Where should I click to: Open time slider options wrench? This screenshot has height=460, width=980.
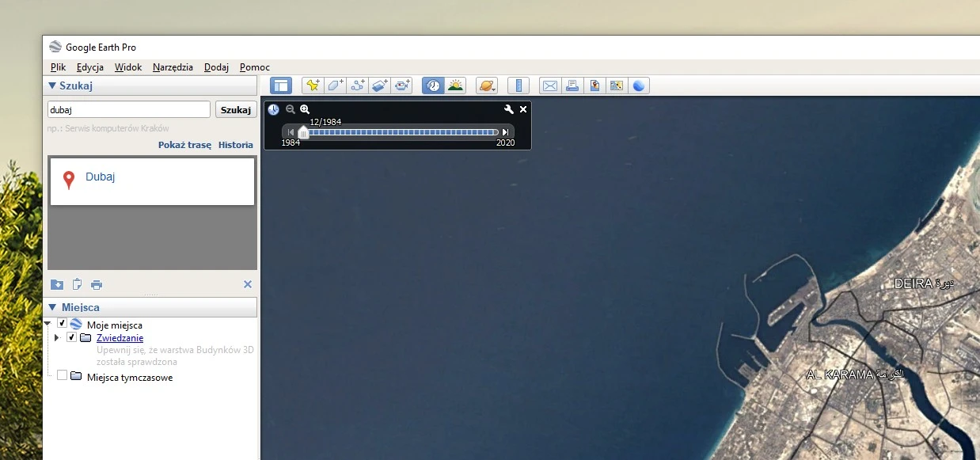(x=509, y=109)
